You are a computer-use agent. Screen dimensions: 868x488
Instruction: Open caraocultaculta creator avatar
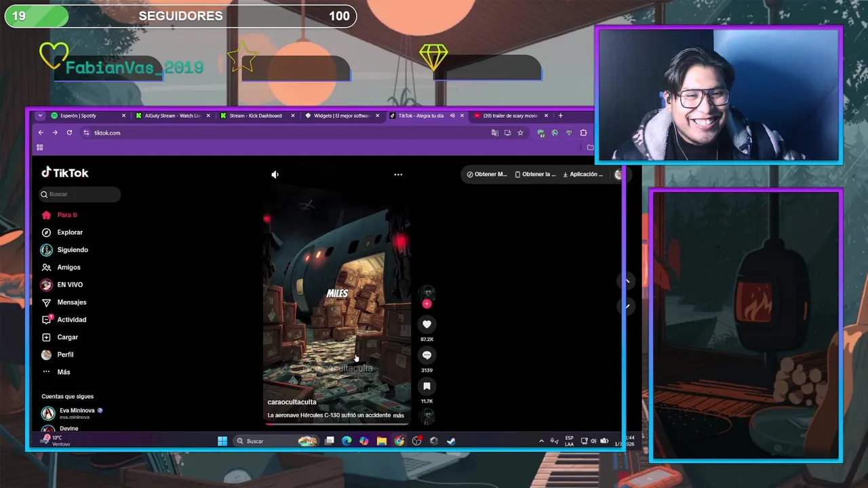427,293
